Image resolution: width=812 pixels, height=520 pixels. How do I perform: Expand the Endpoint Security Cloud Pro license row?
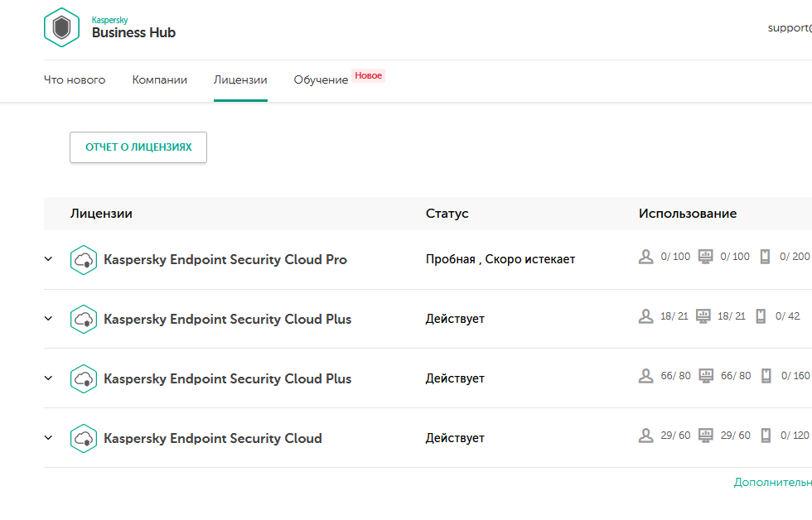click(48, 259)
